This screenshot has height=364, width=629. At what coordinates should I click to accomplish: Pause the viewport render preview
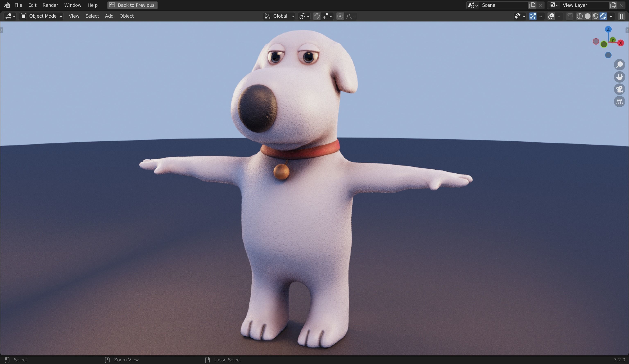(621, 16)
